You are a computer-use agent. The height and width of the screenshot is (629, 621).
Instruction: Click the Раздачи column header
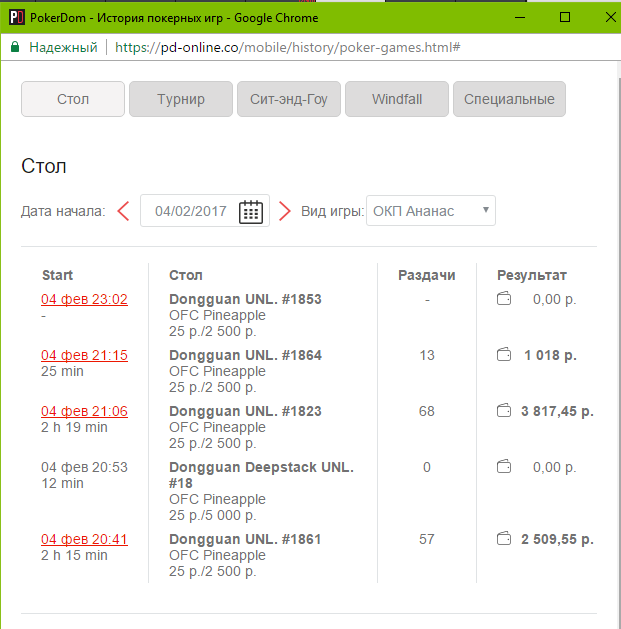(426, 275)
